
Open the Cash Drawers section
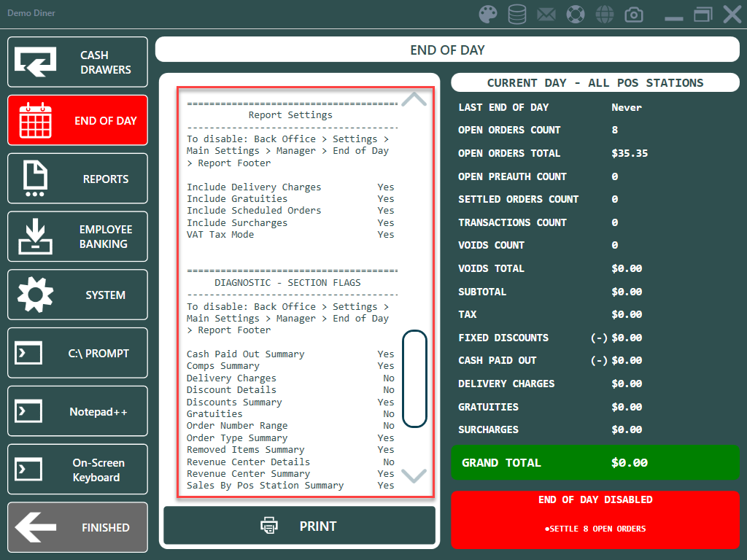point(77,63)
